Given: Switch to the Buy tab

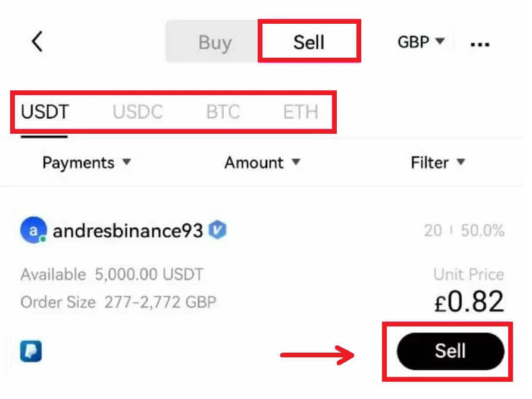Looking at the screenshot, I should pos(215,42).
